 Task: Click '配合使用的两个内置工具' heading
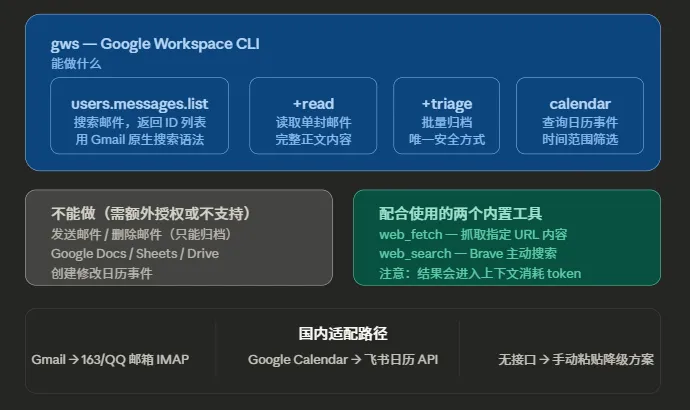(460, 213)
